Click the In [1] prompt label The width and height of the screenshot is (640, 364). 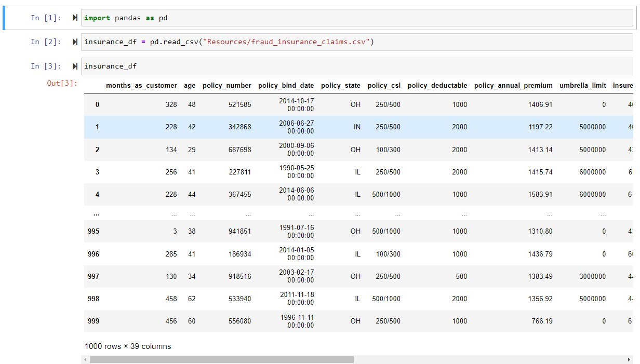click(46, 18)
